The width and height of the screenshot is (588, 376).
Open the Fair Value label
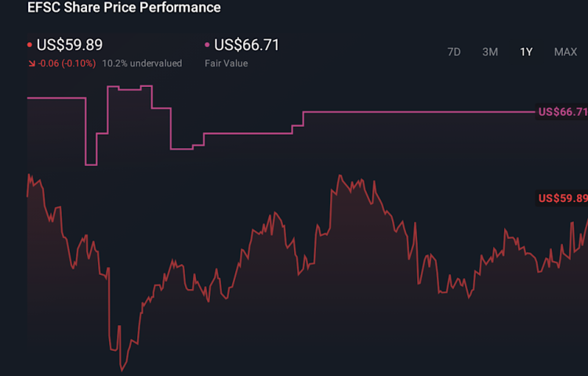[226, 63]
